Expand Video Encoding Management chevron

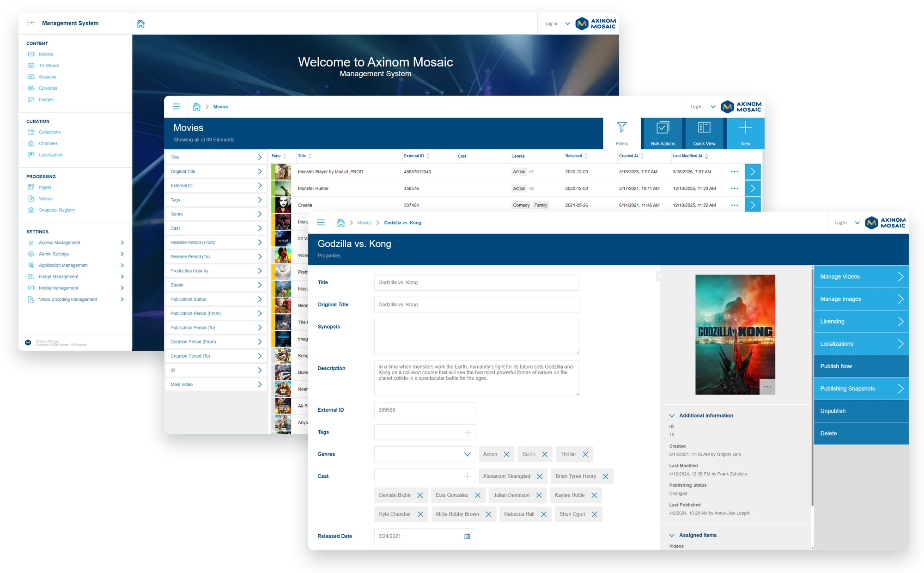[x=122, y=299]
